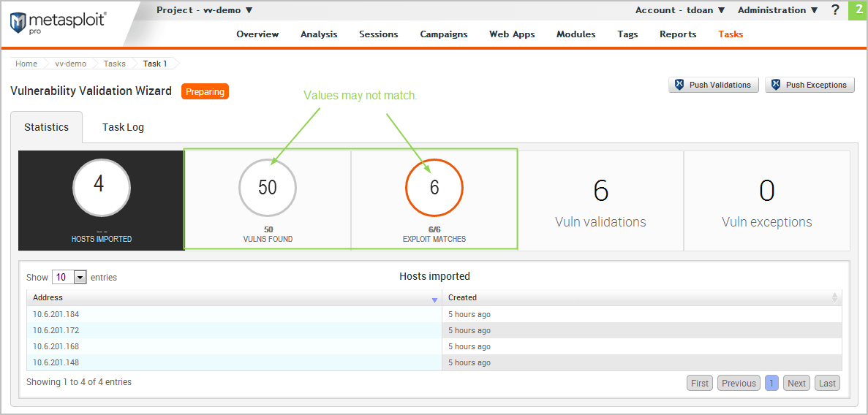Expand the Administration dropdown menu
The height and width of the screenshot is (415, 868).
(777, 10)
